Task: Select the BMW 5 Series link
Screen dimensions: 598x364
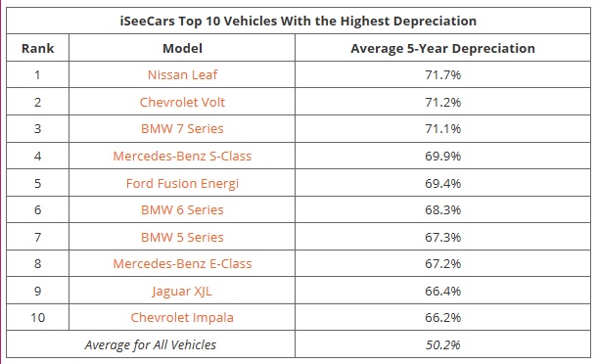Action: point(182,237)
